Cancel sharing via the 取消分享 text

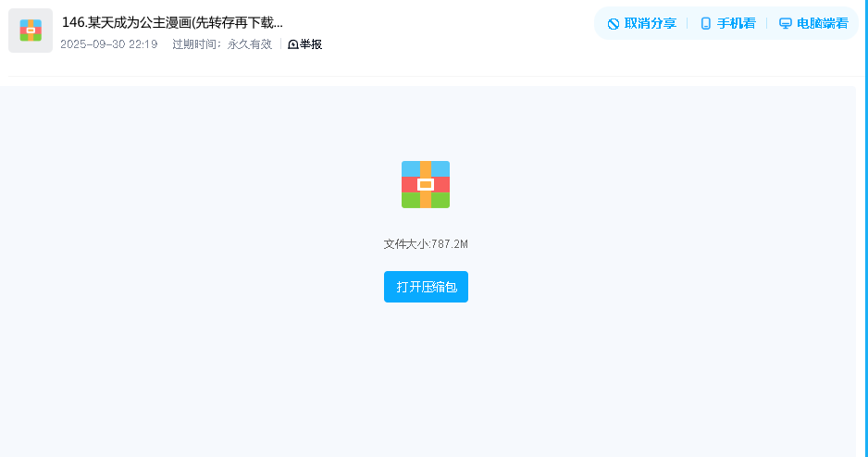[x=651, y=24]
